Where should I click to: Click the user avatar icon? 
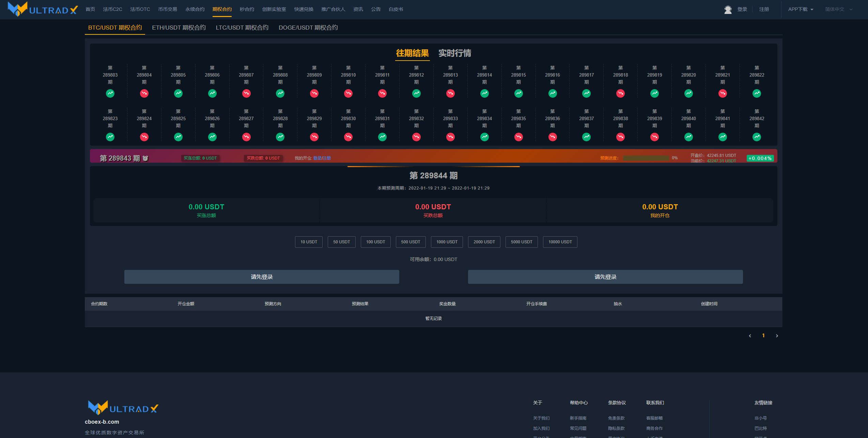[x=728, y=10]
